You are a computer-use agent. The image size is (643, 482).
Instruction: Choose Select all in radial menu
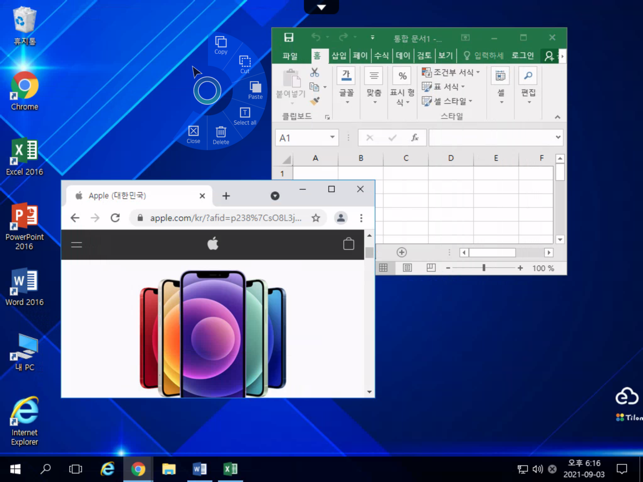pos(245,116)
